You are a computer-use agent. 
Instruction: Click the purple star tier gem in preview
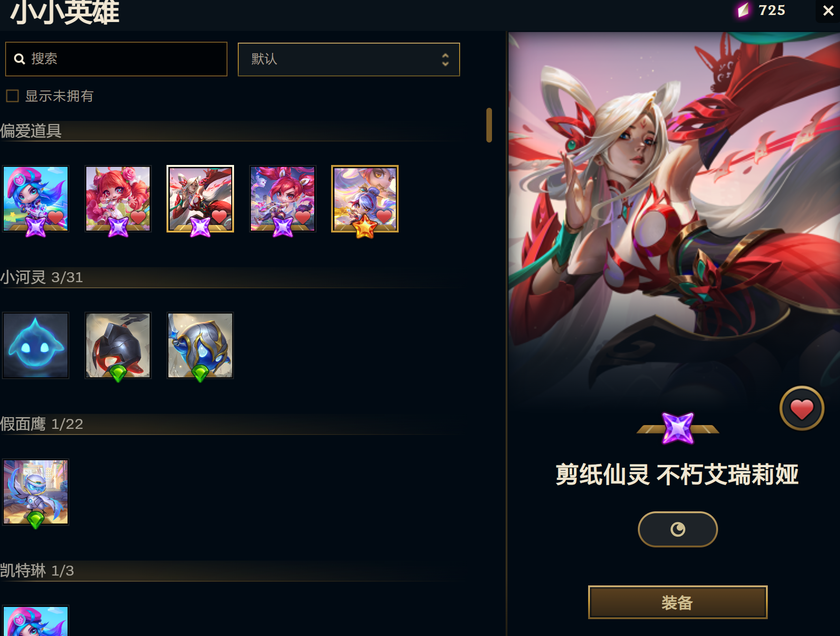(677, 428)
